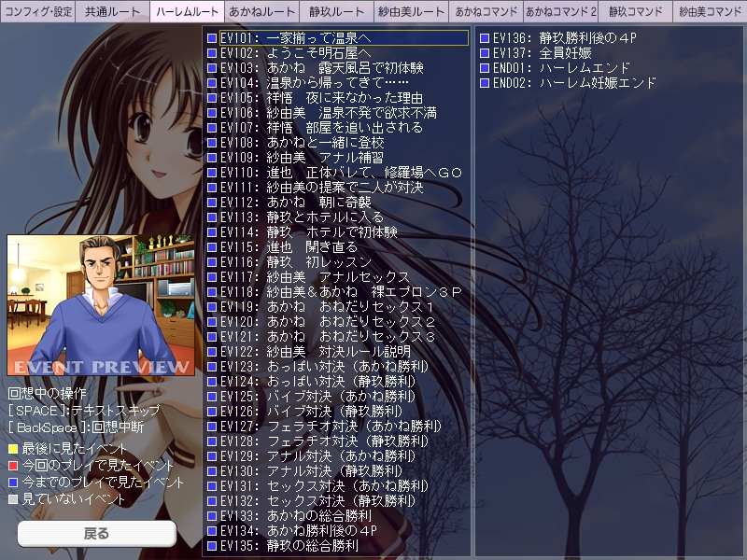Screen dimensions: 747x560
Task: Click the blue marker next to EV116
Action: pos(212,262)
